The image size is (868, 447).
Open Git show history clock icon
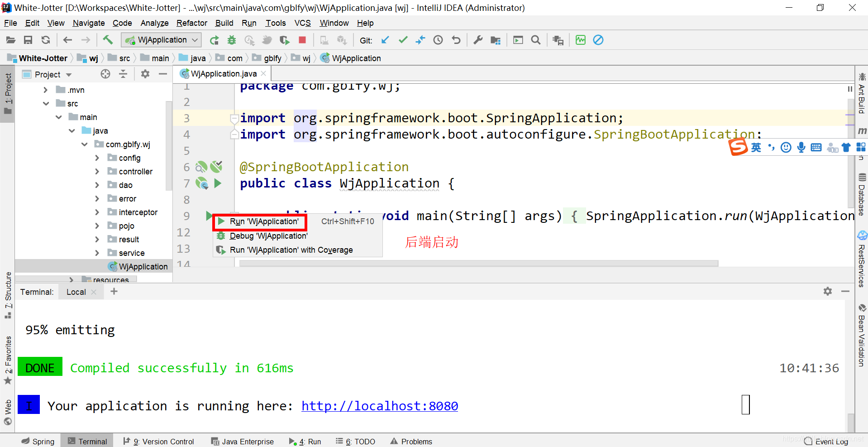[x=438, y=40]
